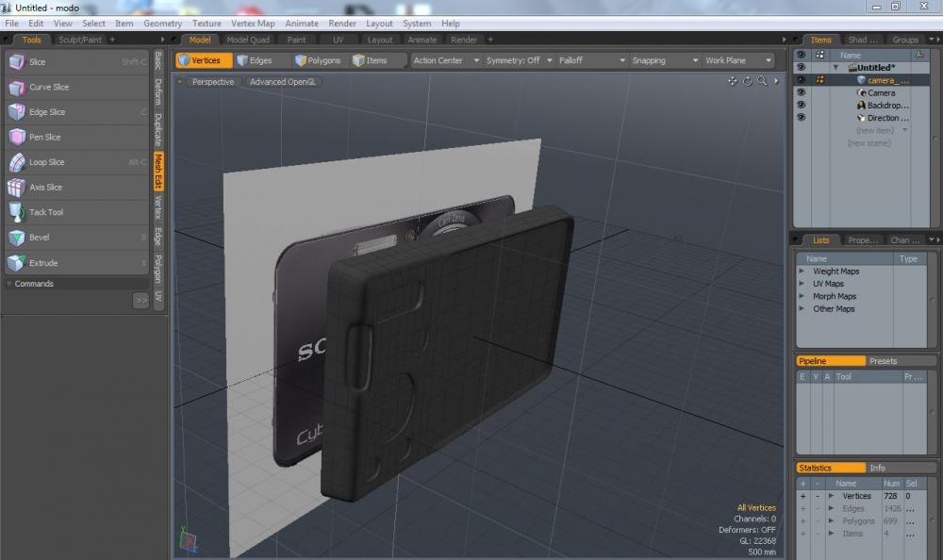Image resolution: width=943 pixels, height=560 pixels.
Task: Switch to the Model Quad layout tab
Action: pyautogui.click(x=248, y=40)
